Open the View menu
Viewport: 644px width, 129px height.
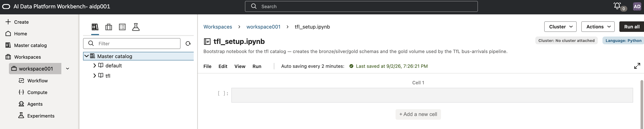240,66
